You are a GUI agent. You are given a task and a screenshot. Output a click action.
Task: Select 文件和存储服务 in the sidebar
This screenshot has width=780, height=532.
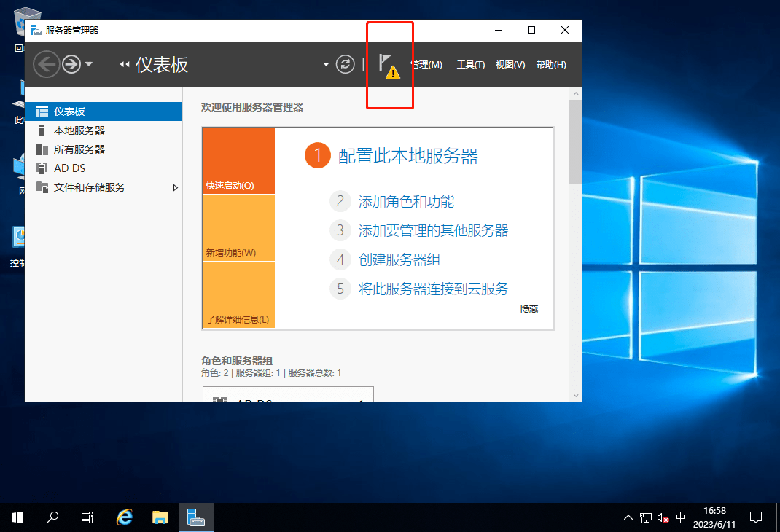(104, 187)
